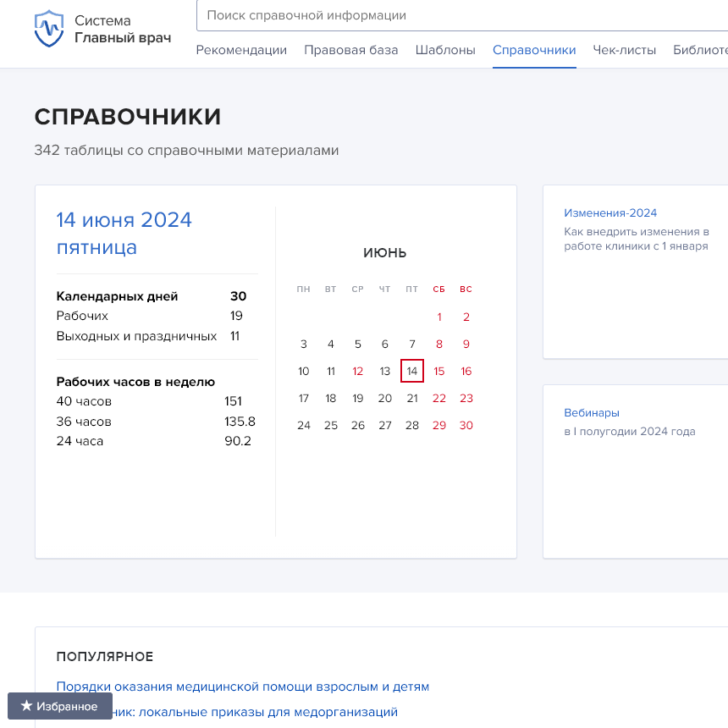
Task: Click date 3 in the calendar
Action: coord(304,344)
